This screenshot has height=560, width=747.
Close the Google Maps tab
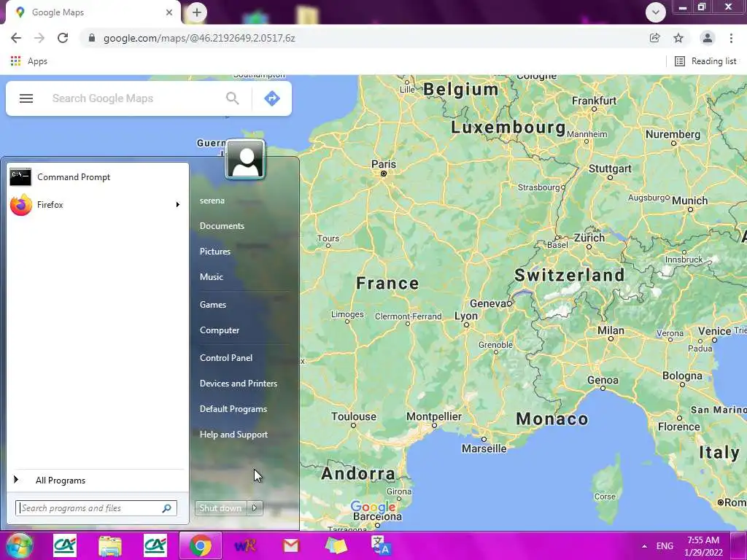click(x=169, y=12)
